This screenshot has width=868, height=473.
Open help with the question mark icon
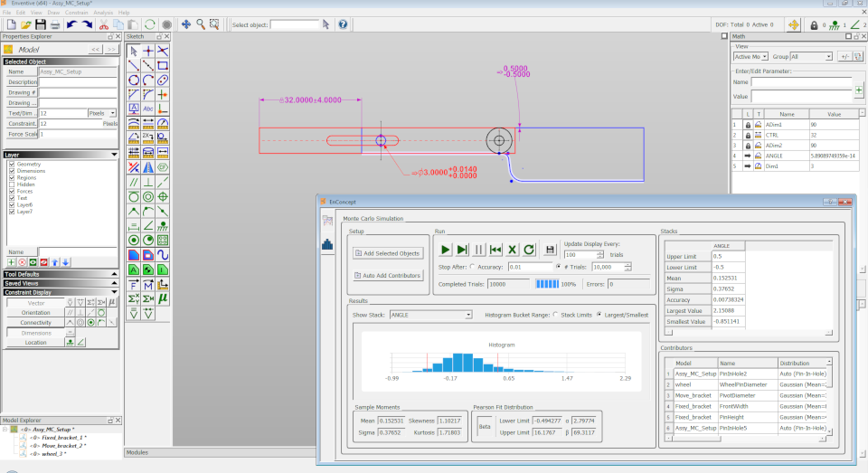click(x=343, y=24)
